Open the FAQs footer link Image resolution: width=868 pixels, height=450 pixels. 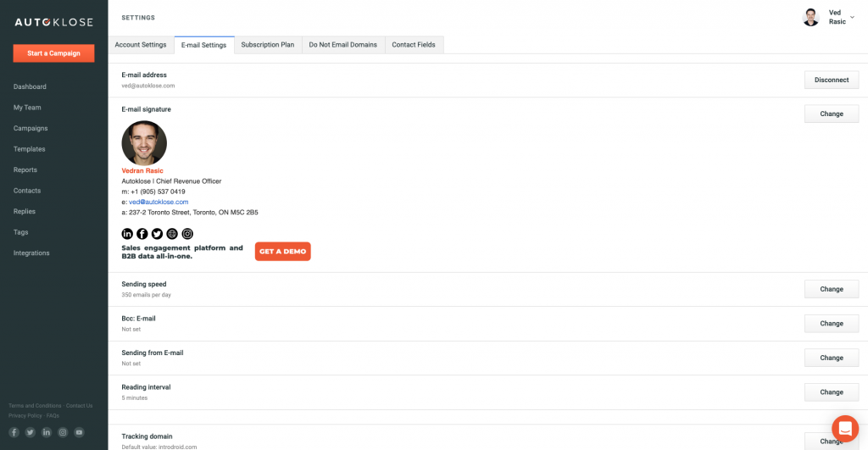point(53,416)
